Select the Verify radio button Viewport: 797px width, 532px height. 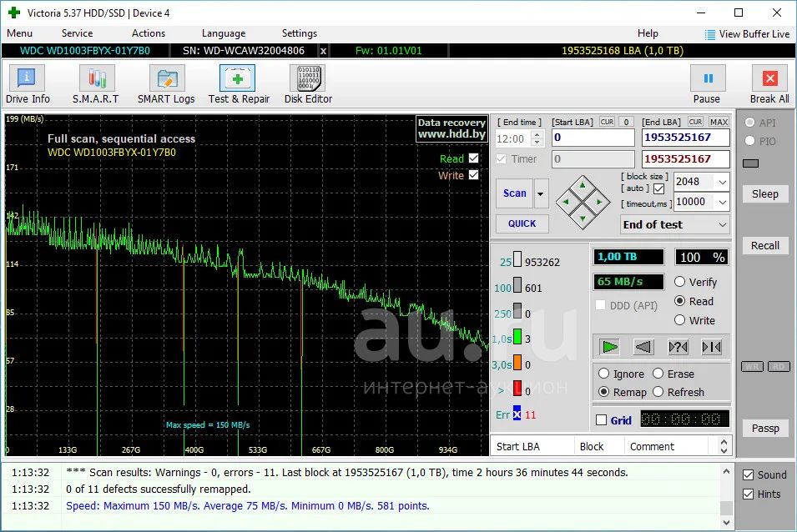[x=680, y=282]
